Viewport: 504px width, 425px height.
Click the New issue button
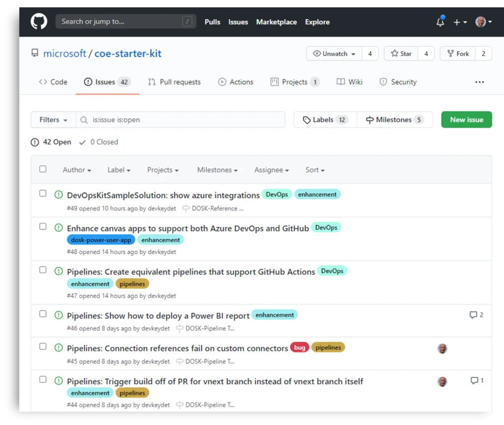point(466,120)
